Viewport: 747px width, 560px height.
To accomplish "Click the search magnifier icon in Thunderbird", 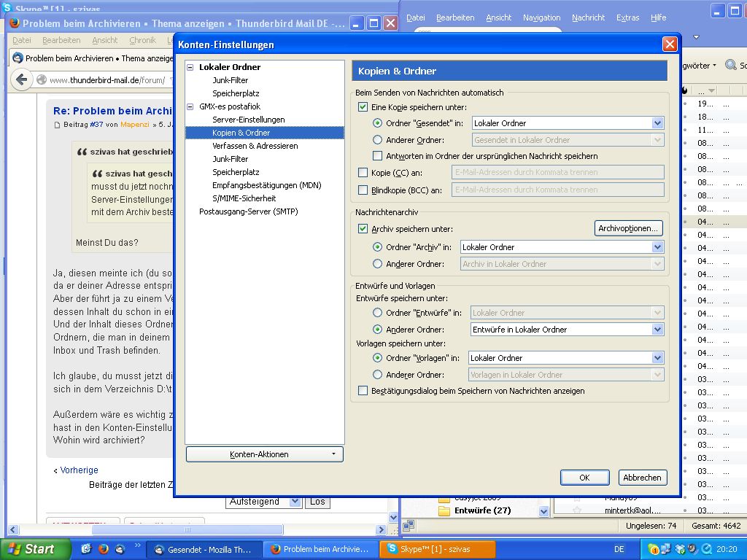I will pos(730,65).
